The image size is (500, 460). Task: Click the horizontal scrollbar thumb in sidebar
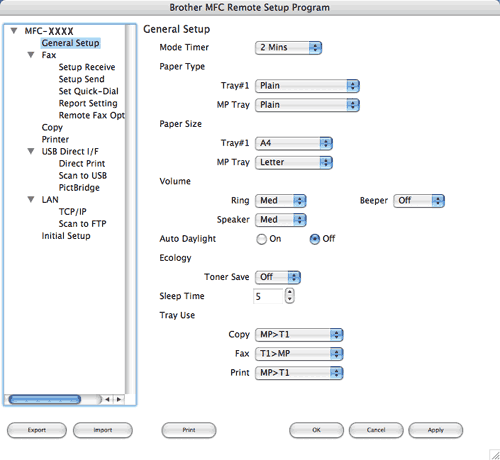coord(45,399)
